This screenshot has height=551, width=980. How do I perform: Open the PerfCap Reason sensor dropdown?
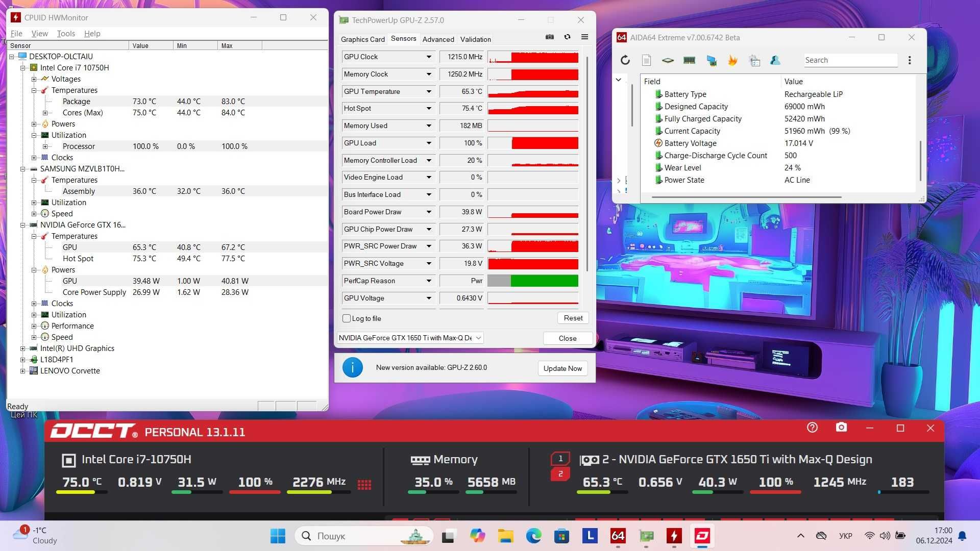(429, 281)
